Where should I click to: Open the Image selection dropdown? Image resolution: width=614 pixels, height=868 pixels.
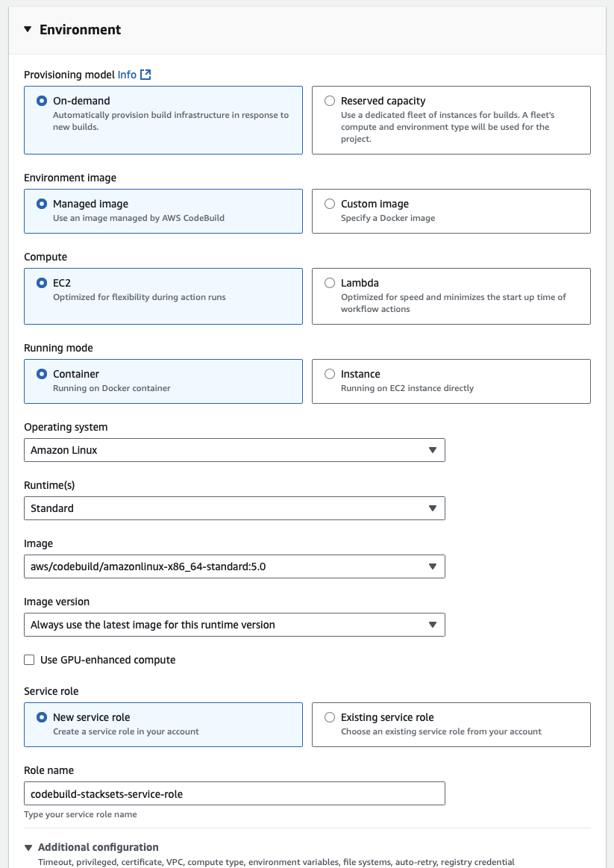[x=234, y=566]
